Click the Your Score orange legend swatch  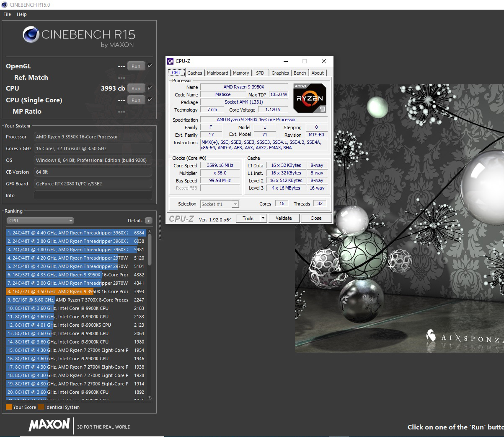[9, 407]
